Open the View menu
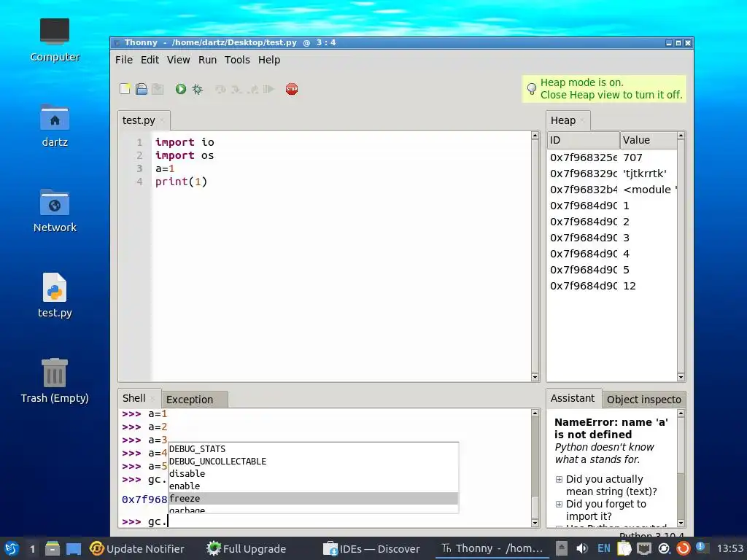The image size is (747, 560). (x=178, y=60)
